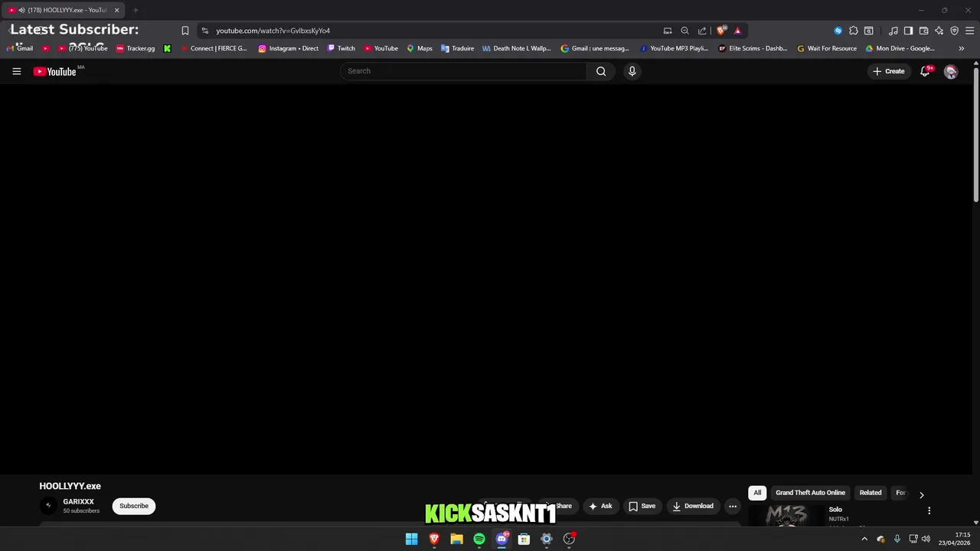The image size is (980, 551).
Task: Subscribe to the GARIXXX channel
Action: [134, 506]
